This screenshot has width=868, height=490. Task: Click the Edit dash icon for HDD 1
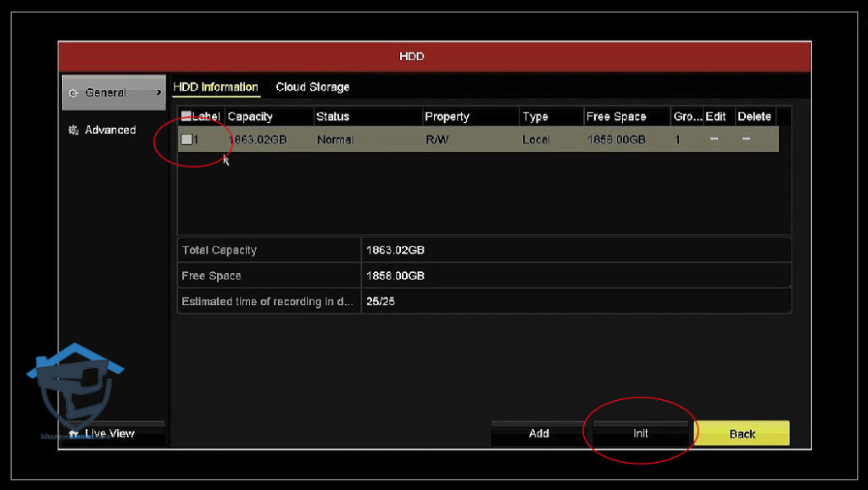[715, 139]
